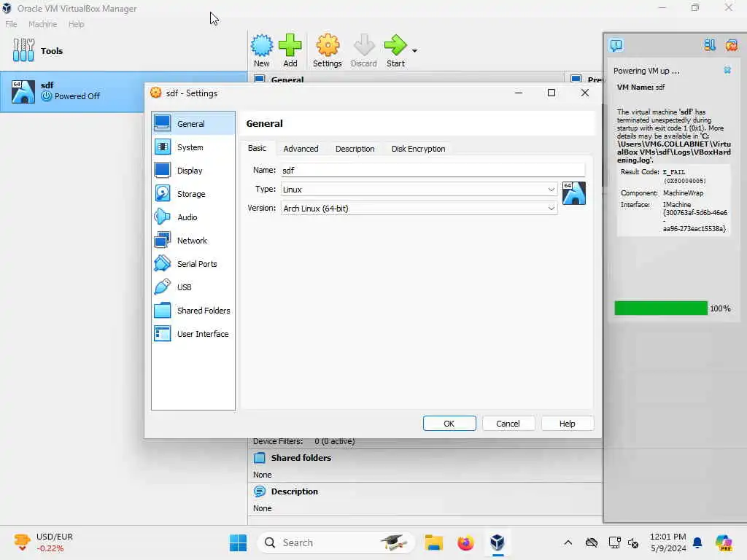Click the muted volume tray icon
Image resolution: width=747 pixels, height=560 pixels.
(x=633, y=542)
